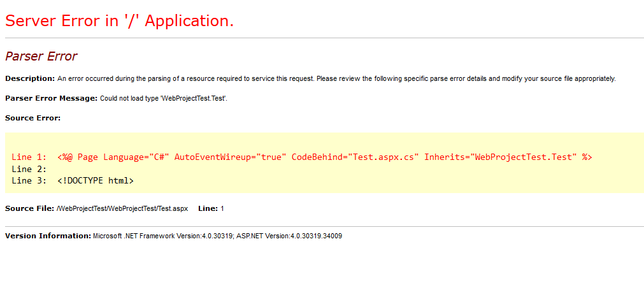Click the 'Line: 1' indicator after the source file
This screenshot has width=644, height=281.
coord(211,208)
